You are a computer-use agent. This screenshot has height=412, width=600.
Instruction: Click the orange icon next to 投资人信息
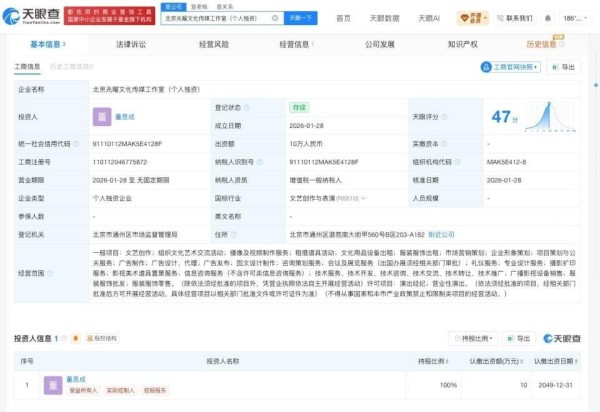pyautogui.click(x=76, y=338)
